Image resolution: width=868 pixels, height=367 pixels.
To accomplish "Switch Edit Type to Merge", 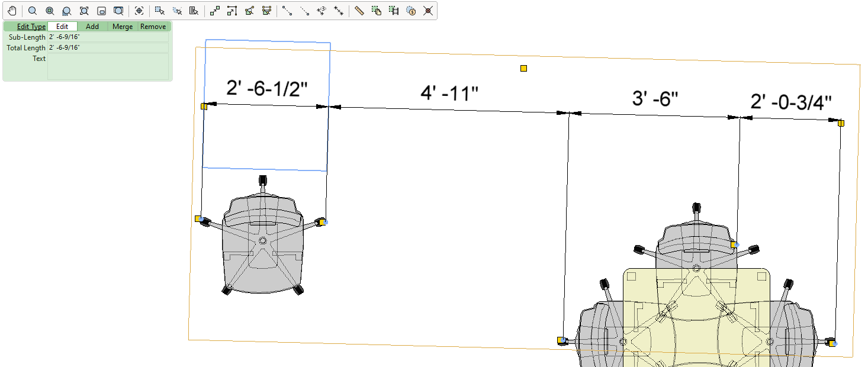I will 123,27.
